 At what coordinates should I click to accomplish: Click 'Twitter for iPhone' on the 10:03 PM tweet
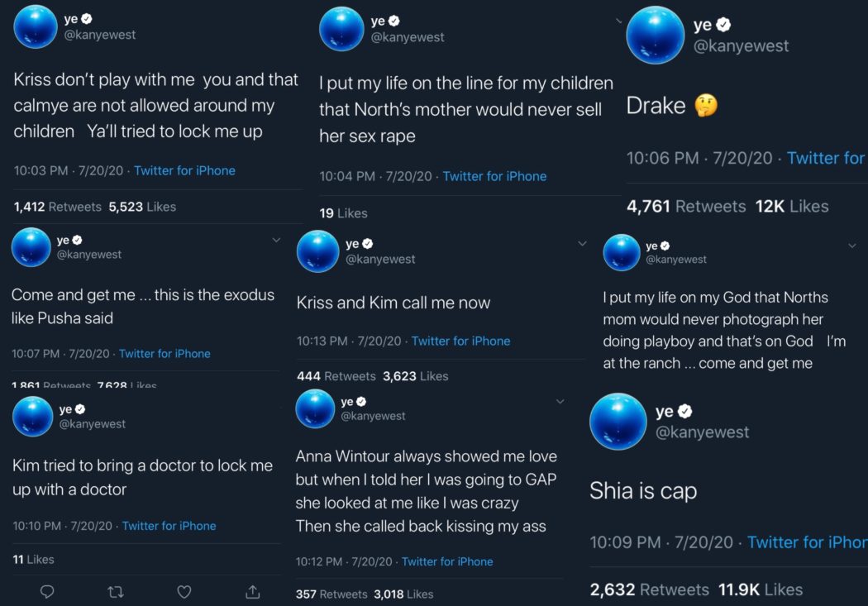tap(184, 170)
